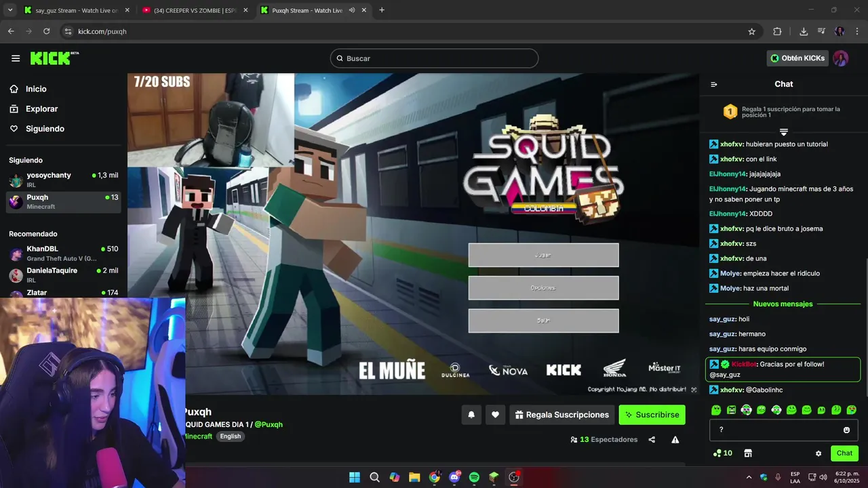Open the Kick hamburger menu
Screen dimensions: 868x488
pos(16,58)
